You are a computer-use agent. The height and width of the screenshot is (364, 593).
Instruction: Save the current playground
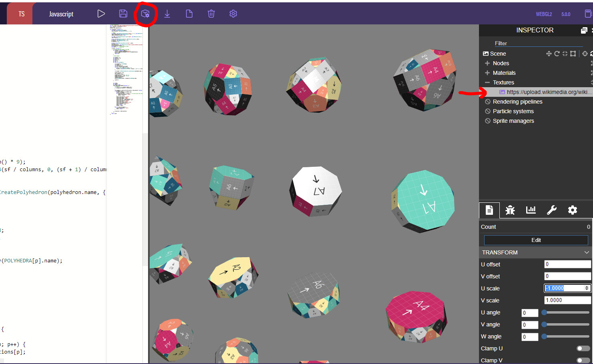click(x=123, y=13)
